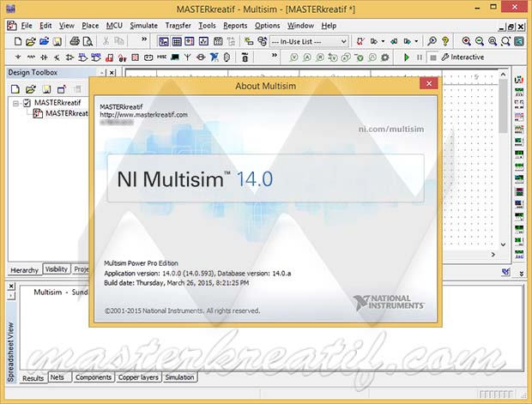Click the Place Basic resistor icon
The image size is (532, 404).
click(x=31, y=57)
